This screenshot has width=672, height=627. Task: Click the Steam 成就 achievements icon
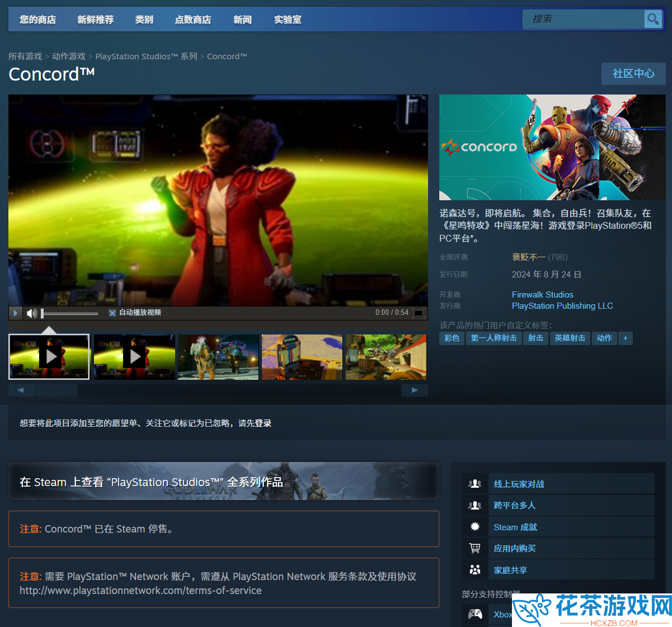475,527
